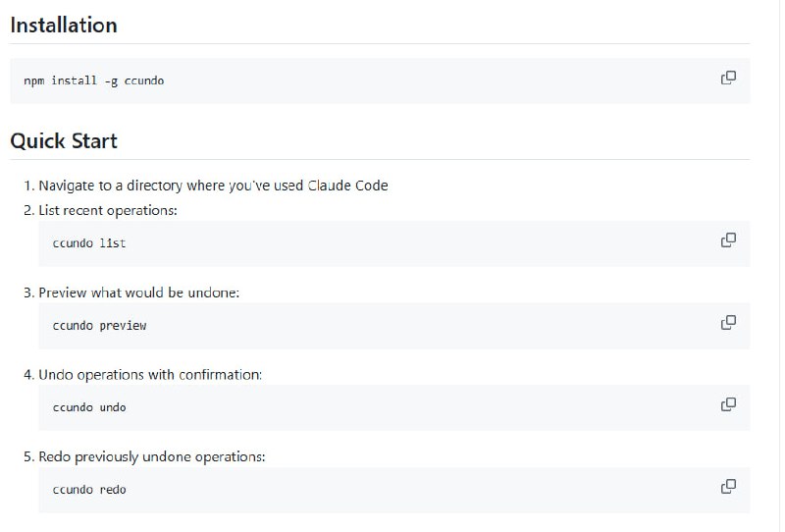Click the 'ccundo list' code text
This screenshot has width=785, height=532.
pos(89,242)
